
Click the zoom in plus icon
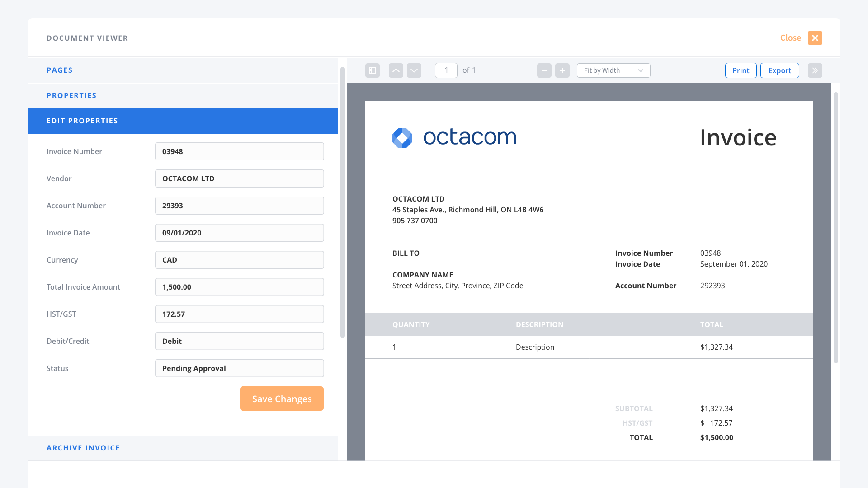coord(562,70)
